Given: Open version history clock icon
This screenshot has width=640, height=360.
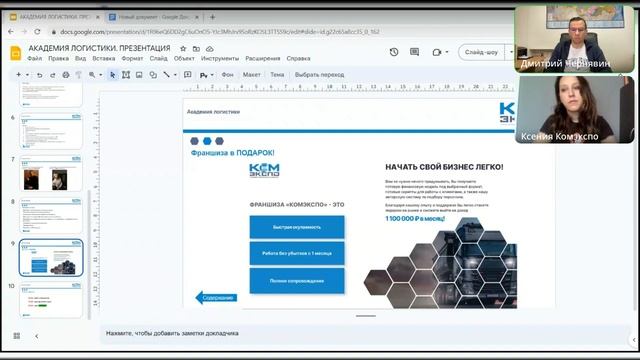Looking at the screenshot, I should click(x=394, y=52).
